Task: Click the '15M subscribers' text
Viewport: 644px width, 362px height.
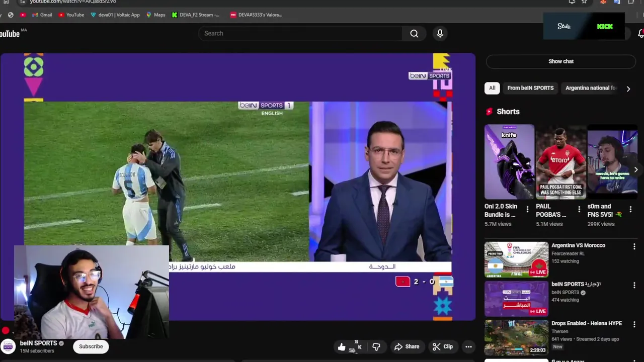Action: coord(37,351)
